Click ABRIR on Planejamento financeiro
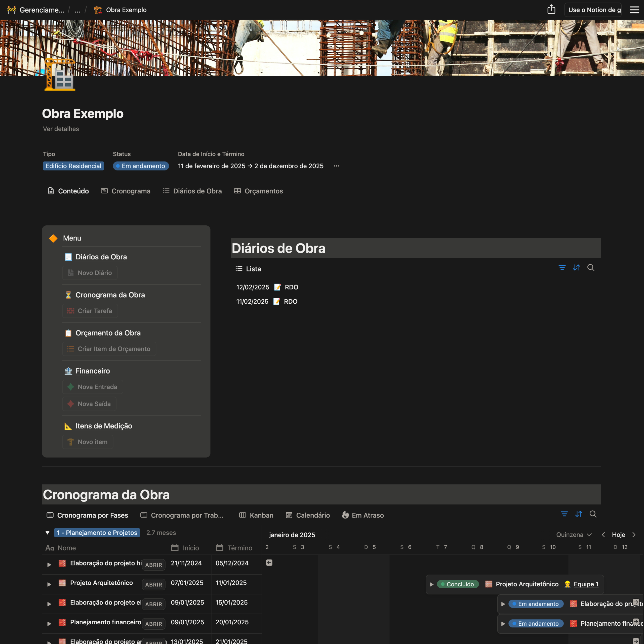 pyautogui.click(x=153, y=623)
